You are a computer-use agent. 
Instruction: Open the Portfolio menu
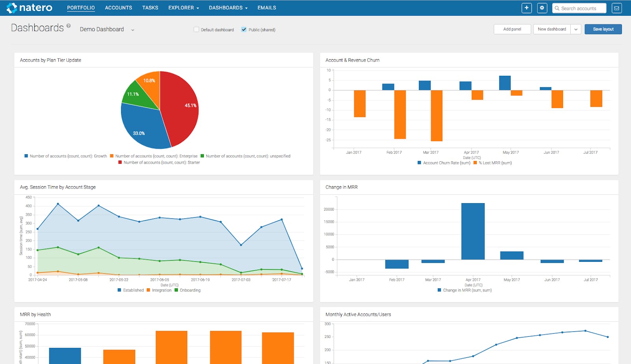coord(81,8)
